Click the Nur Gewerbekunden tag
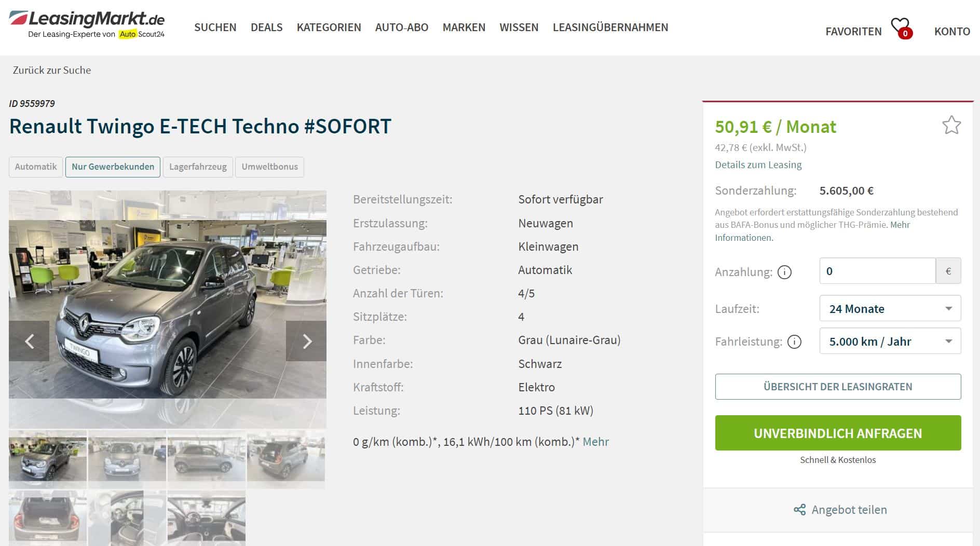Screen dimensions: 980x546 pyautogui.click(x=113, y=167)
